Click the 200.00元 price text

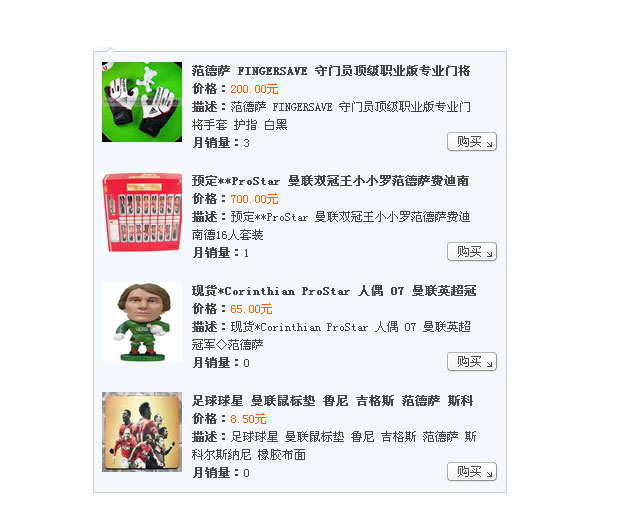pos(254,89)
